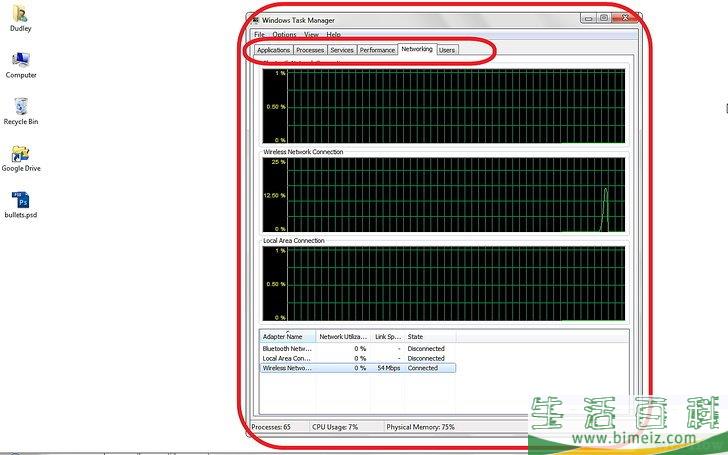This screenshot has height=455, width=728.
Task: Select the Networking tab
Action: 417,49
